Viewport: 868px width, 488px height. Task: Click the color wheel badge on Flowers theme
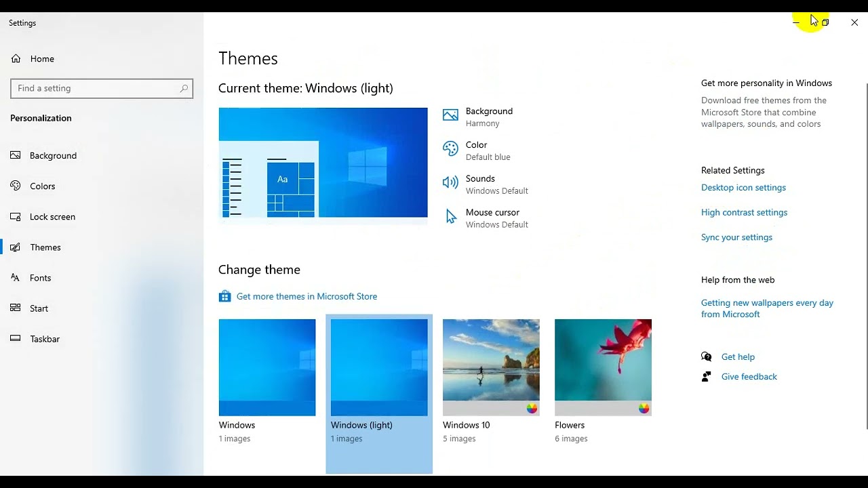point(644,408)
